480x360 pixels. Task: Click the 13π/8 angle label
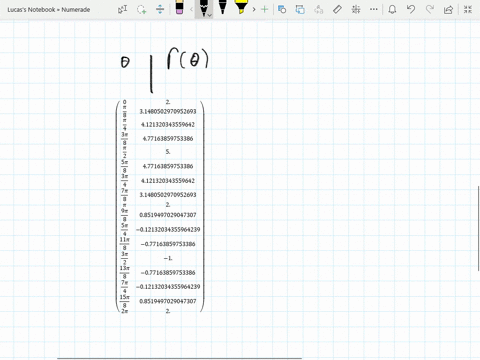tap(125, 272)
